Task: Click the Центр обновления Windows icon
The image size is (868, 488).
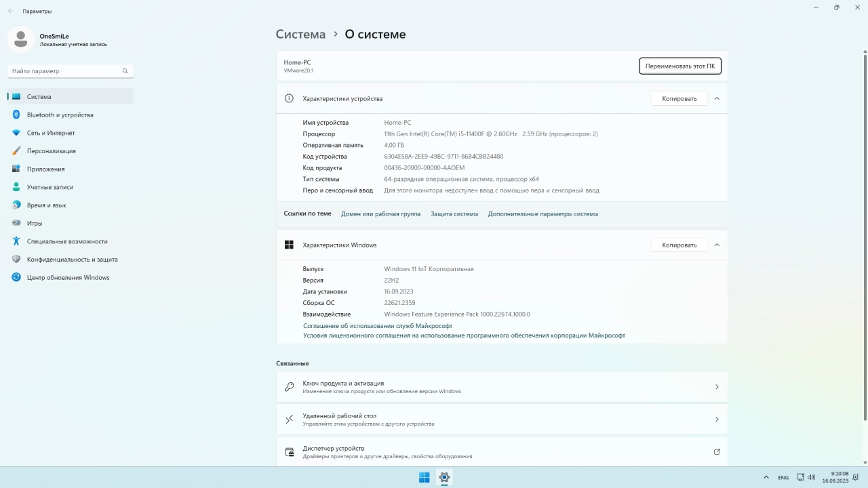Action: (x=16, y=277)
